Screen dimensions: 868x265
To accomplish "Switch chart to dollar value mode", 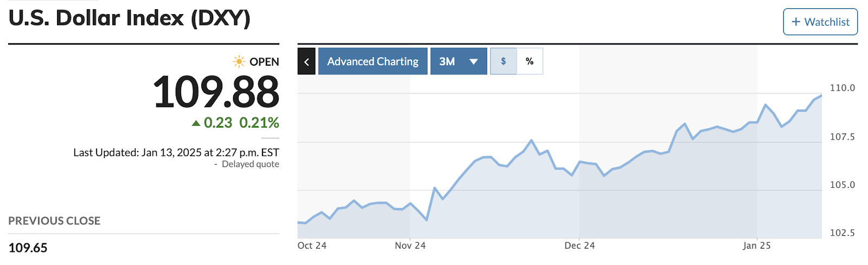I will click(x=503, y=61).
